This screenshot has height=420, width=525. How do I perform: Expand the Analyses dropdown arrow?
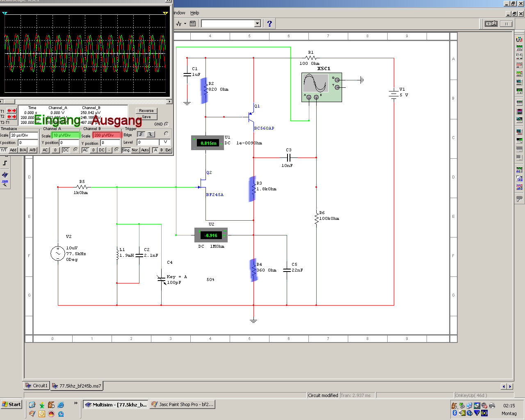pos(185,24)
